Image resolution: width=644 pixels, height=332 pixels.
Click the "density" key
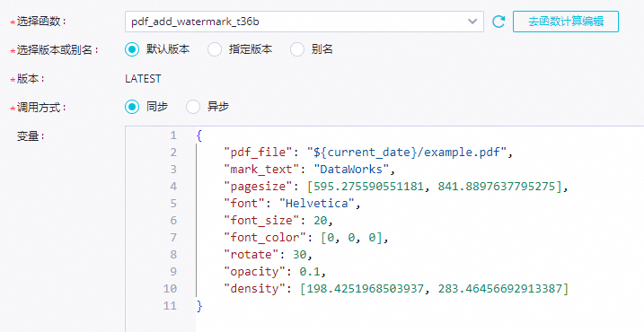pos(255,289)
